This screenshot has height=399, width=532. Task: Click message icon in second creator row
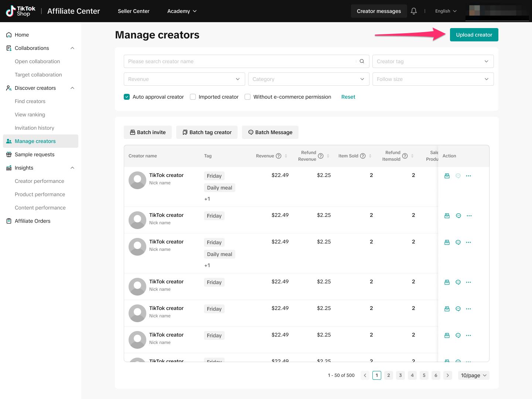[x=458, y=216]
